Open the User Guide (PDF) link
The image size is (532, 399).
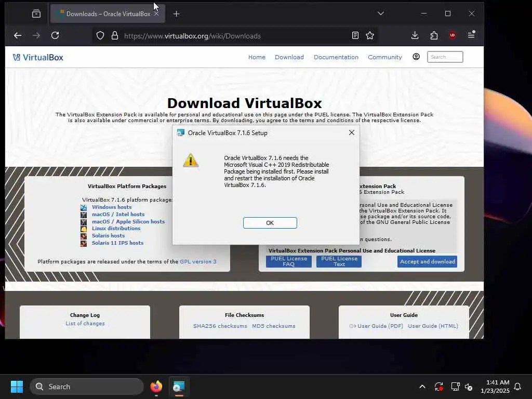380,326
